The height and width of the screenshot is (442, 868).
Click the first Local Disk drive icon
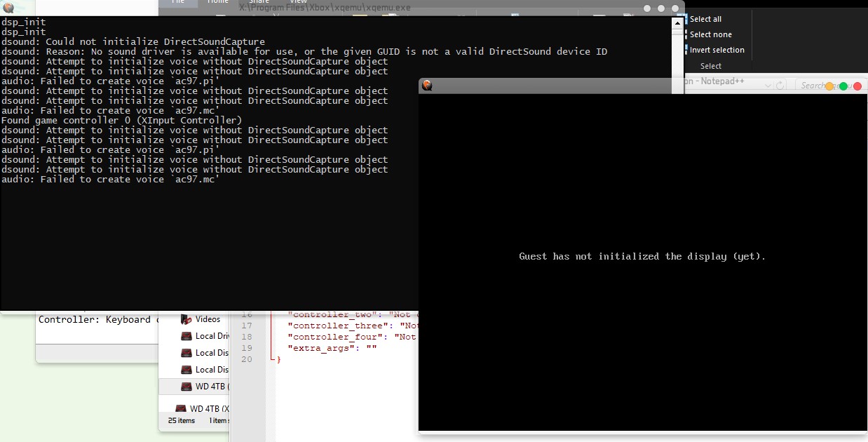(187, 336)
